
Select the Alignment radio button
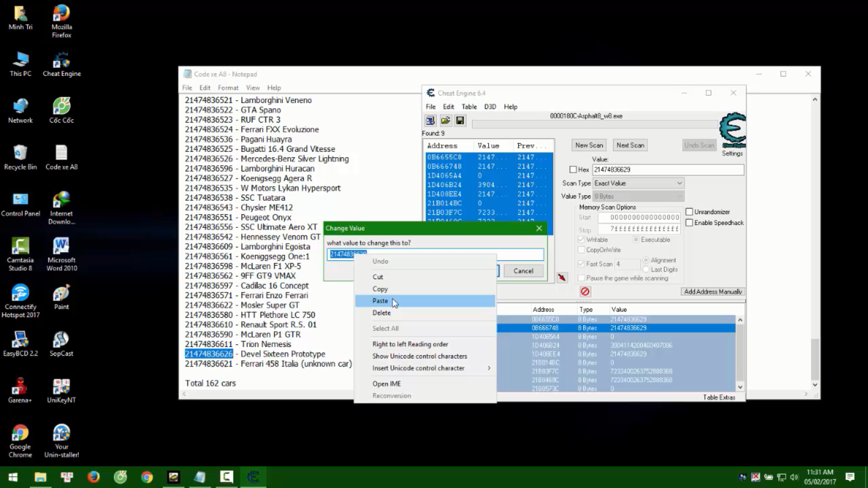point(646,260)
